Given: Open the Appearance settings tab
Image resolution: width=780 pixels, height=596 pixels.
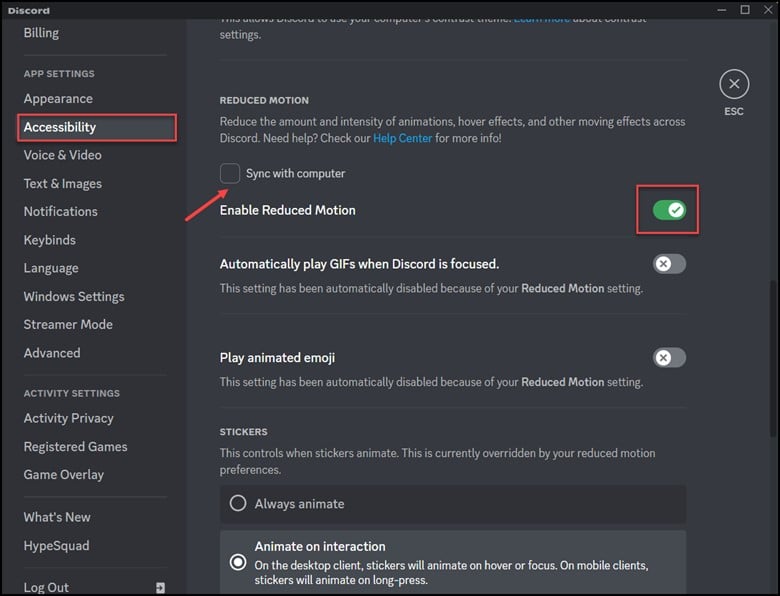Looking at the screenshot, I should tap(58, 99).
